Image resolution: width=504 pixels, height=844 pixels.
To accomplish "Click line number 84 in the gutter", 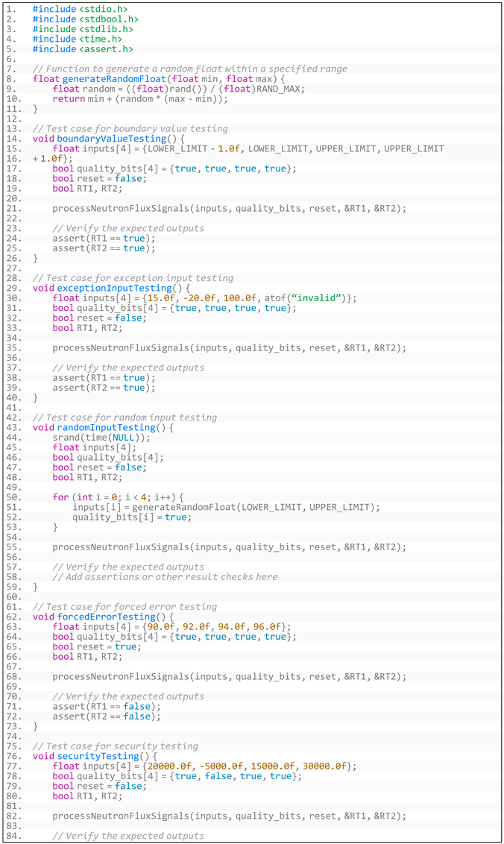I will point(11,836).
